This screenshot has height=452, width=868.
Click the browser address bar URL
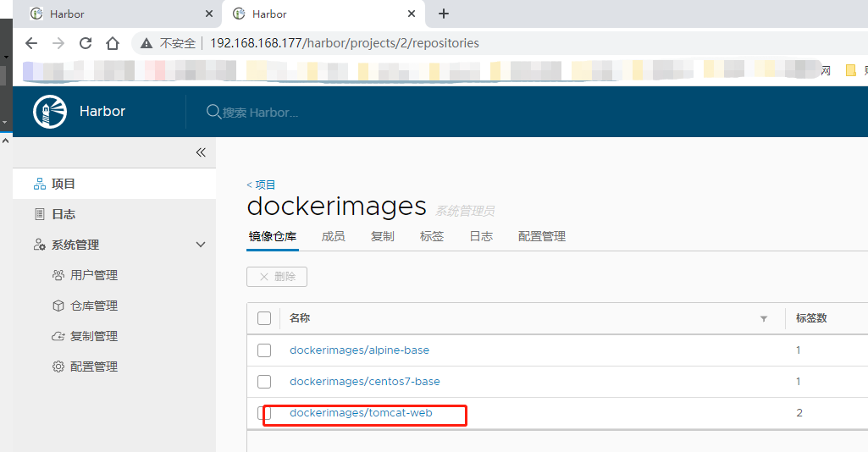pos(345,43)
